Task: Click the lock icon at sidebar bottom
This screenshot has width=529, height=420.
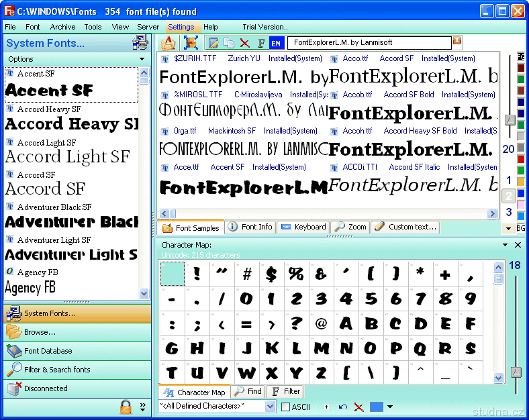Action: [126, 407]
